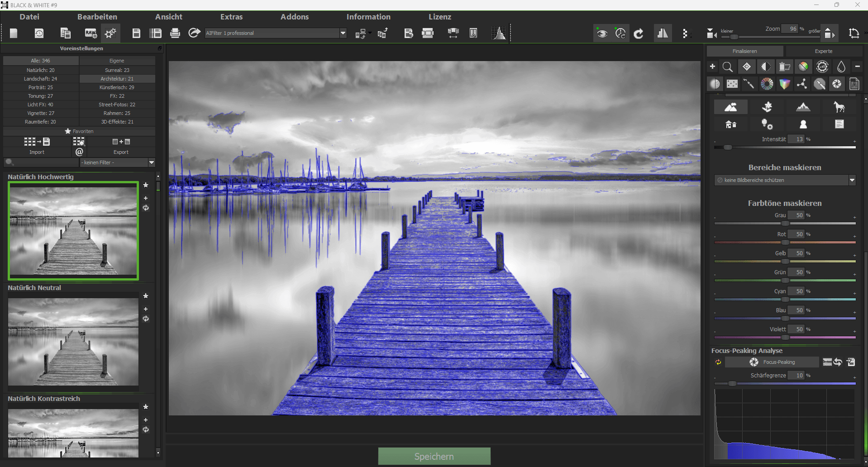
Task: Expand the tool row with plus button
Action: pos(712,67)
